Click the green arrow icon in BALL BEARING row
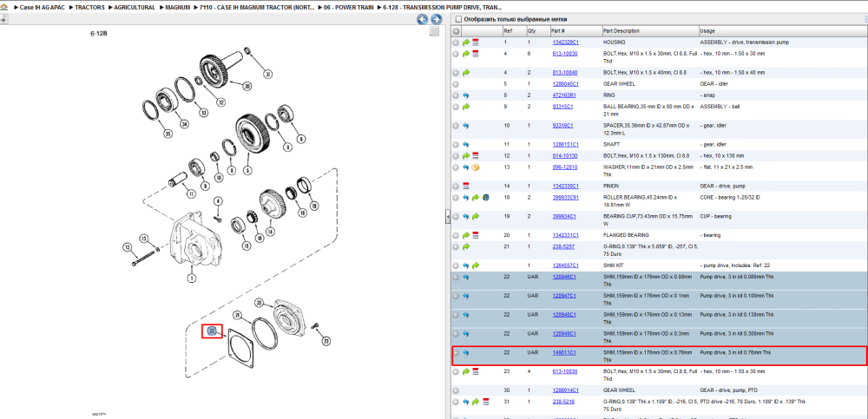 [x=466, y=107]
